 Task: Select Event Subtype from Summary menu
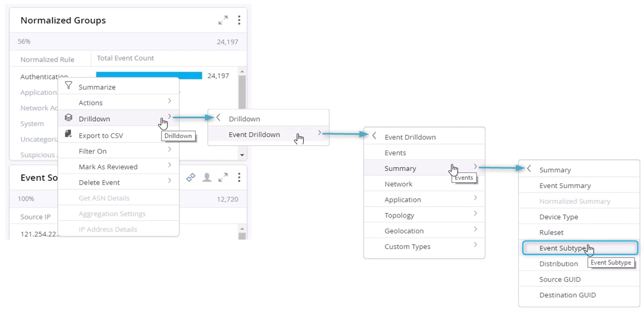pos(562,248)
